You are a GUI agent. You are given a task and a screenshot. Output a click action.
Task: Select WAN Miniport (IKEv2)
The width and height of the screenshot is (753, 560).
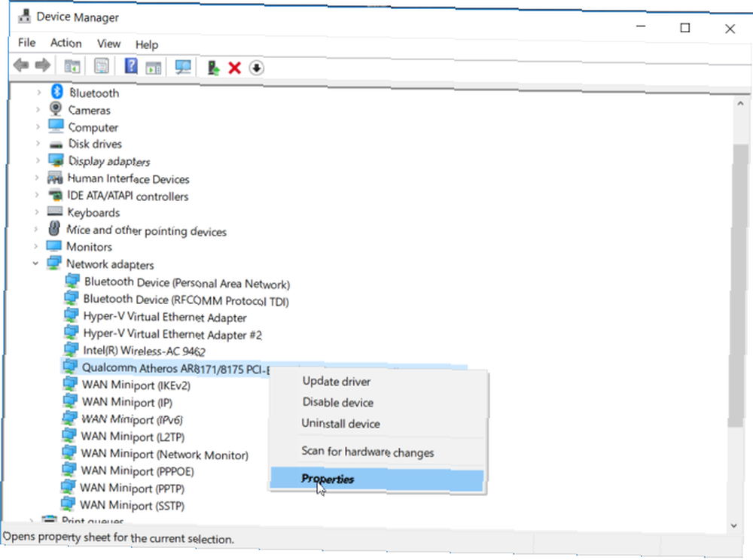point(136,385)
